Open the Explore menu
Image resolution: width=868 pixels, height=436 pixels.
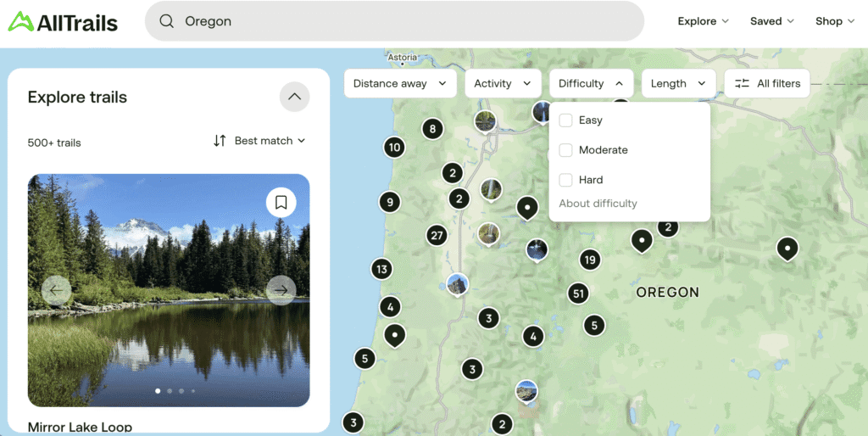(703, 21)
